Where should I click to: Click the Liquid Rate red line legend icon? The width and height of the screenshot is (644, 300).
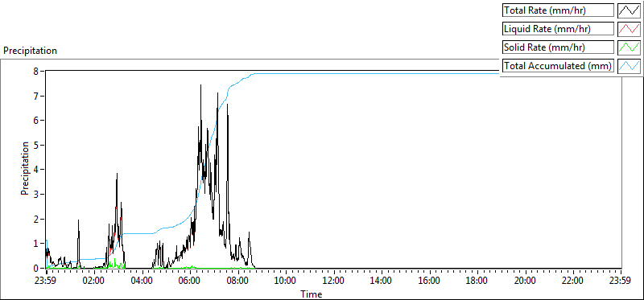(x=629, y=29)
